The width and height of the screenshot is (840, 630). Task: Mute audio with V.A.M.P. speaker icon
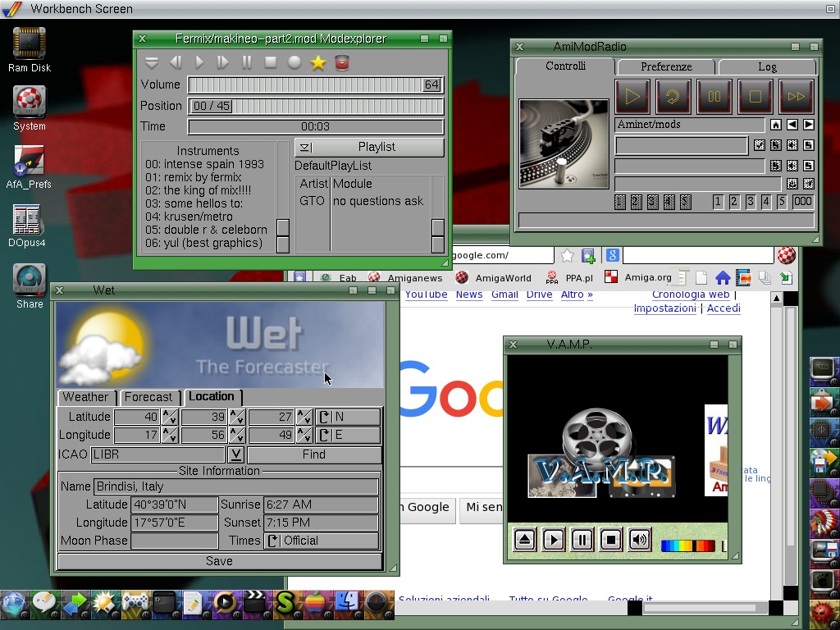pos(639,540)
